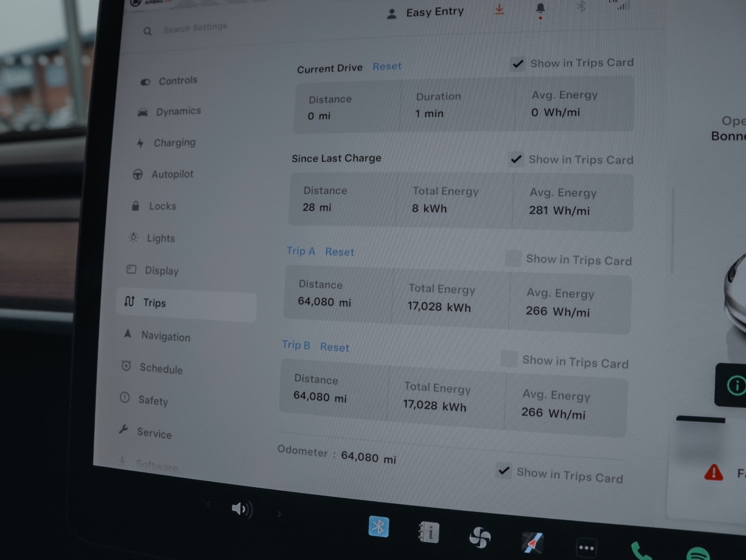This screenshot has height=560, width=746.
Task: Click the Controls toggle icon
Action: (x=145, y=82)
